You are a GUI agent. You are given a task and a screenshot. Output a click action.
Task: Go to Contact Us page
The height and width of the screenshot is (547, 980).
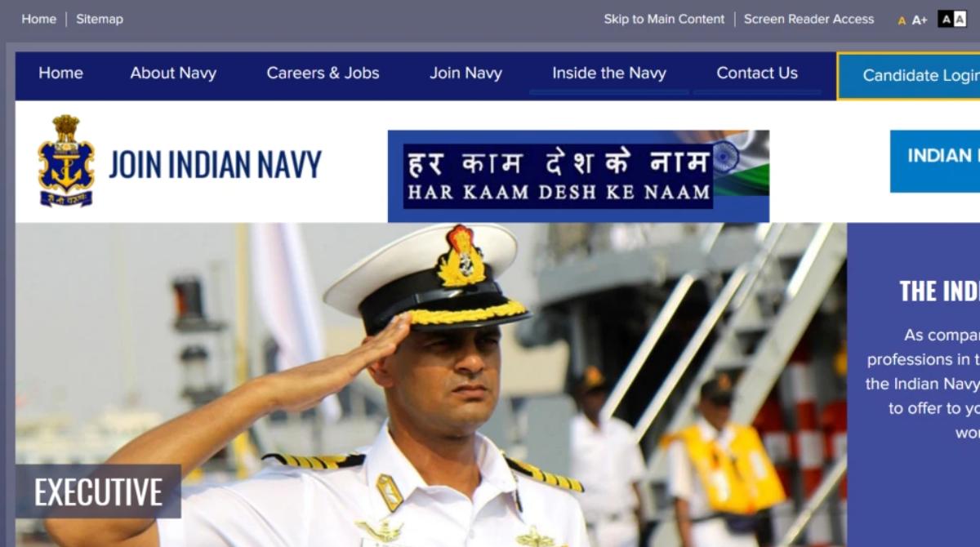click(757, 73)
